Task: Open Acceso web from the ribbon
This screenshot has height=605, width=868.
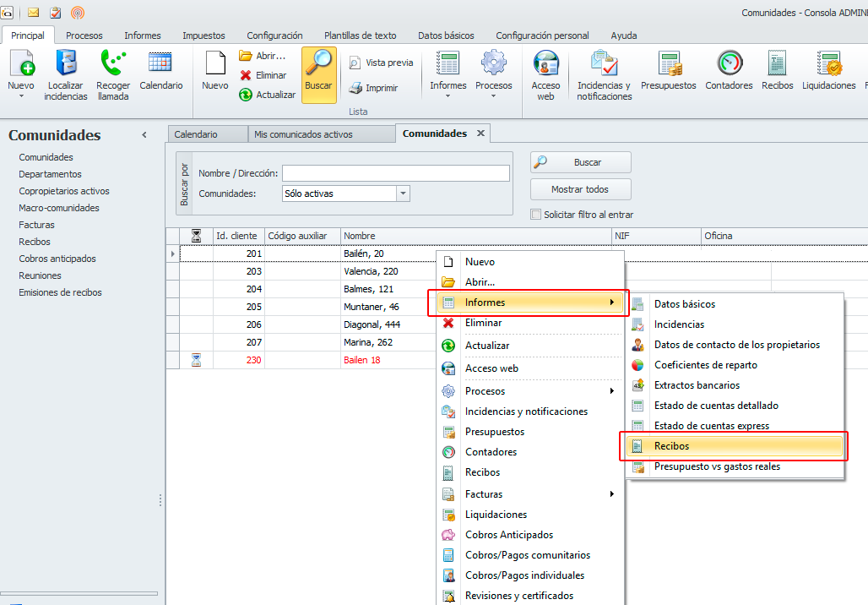Action: pos(545,64)
